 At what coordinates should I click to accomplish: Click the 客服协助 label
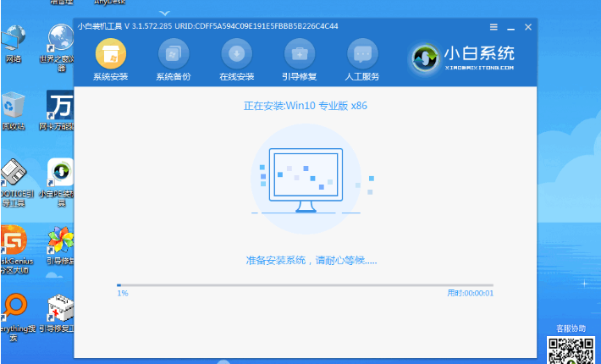[571, 328]
